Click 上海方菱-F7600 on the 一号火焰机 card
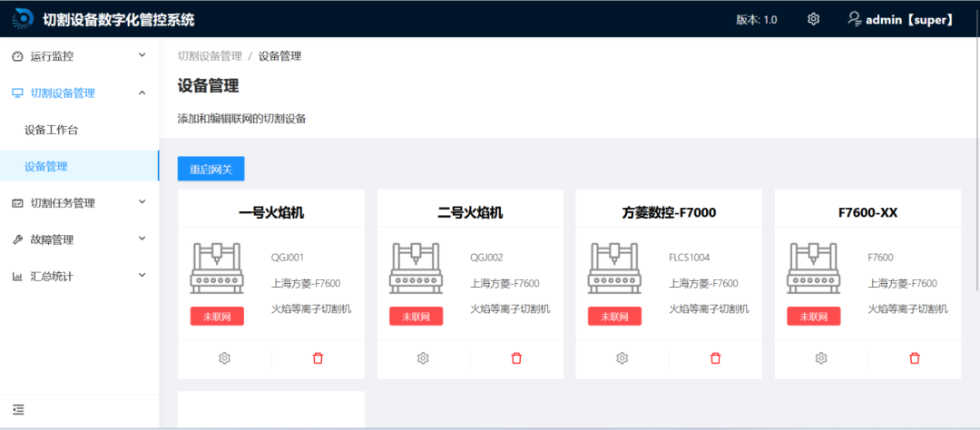Screen dimensions: 980x430 (x=306, y=283)
